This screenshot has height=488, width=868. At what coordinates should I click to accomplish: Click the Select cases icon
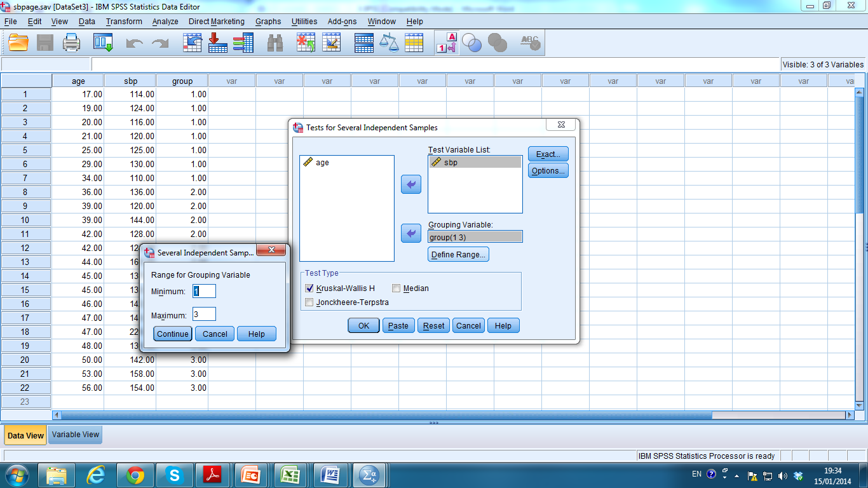point(414,43)
